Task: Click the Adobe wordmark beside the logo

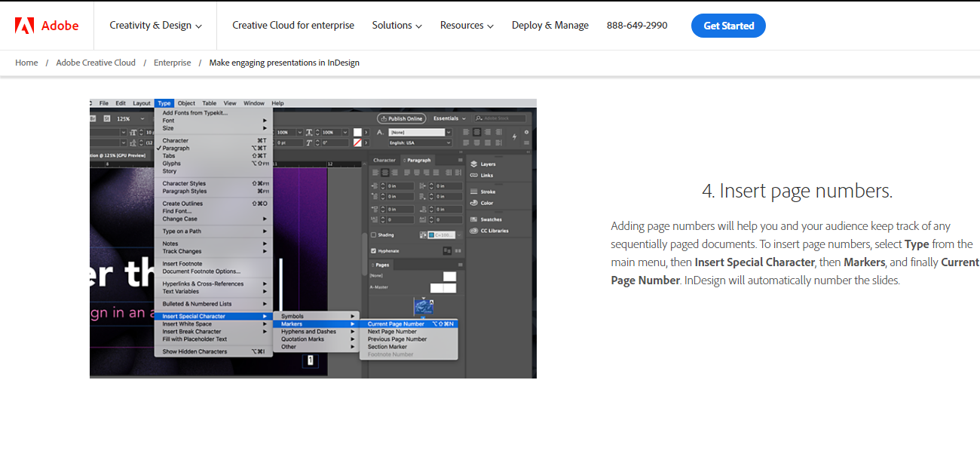Action: [x=60, y=26]
